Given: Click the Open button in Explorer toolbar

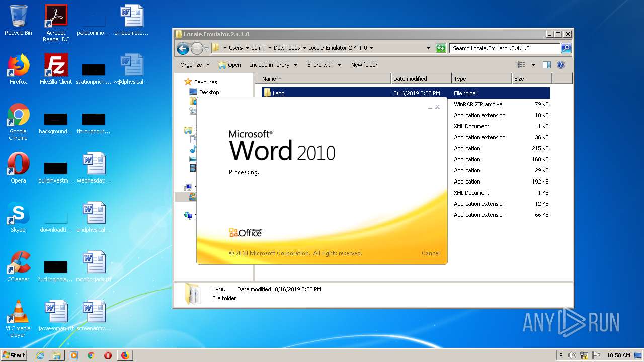Looking at the screenshot, I should [x=230, y=65].
